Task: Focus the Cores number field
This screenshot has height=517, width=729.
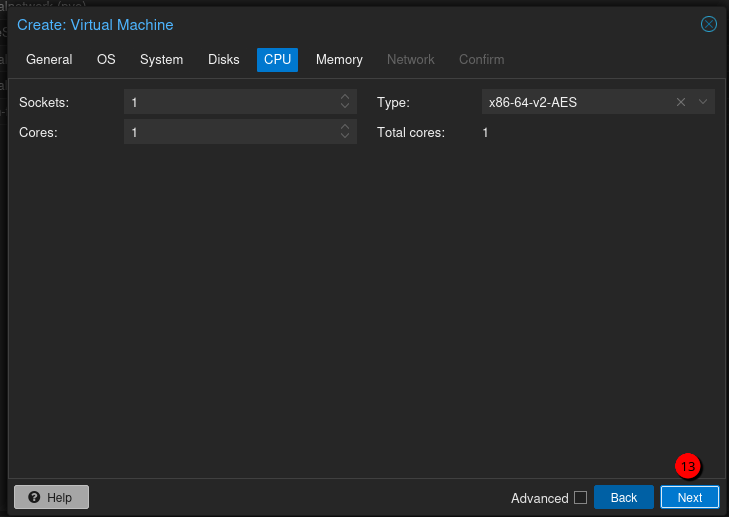Action: click(x=230, y=132)
